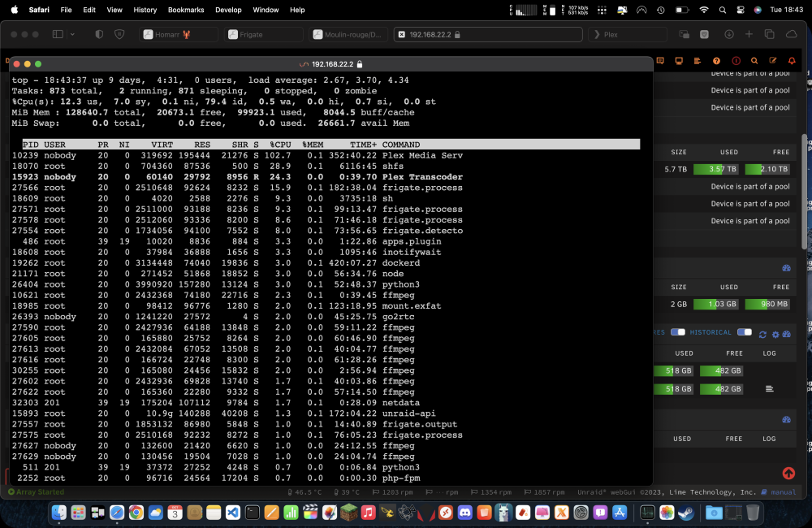Click the 3.57 TB used bar
812x528 pixels.
(716, 169)
